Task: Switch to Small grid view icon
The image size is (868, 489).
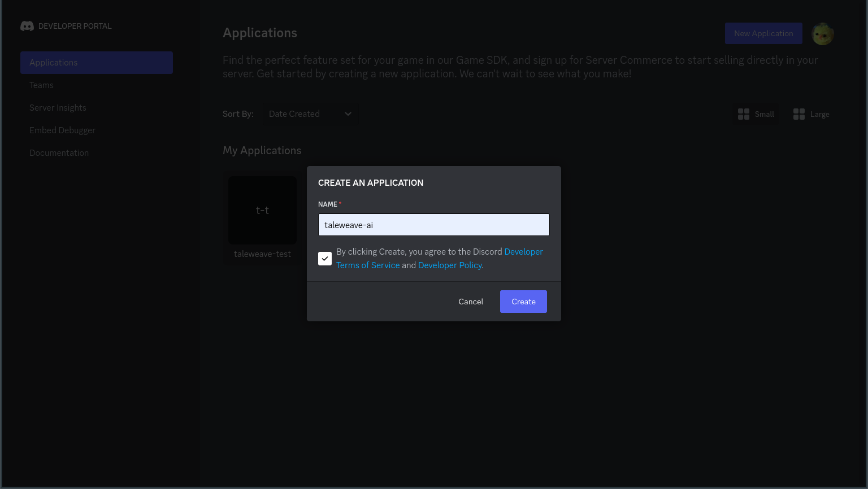Action: pos(744,114)
